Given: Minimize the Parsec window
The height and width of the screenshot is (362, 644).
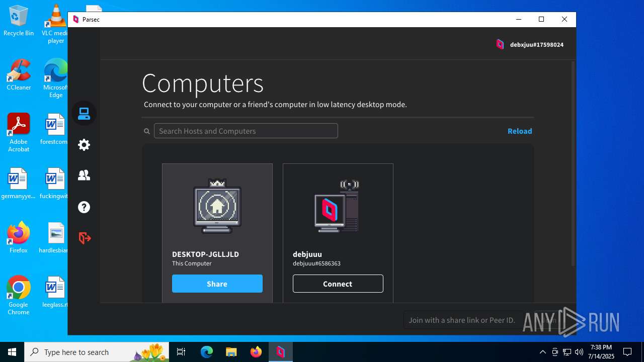Looking at the screenshot, I should point(519,19).
